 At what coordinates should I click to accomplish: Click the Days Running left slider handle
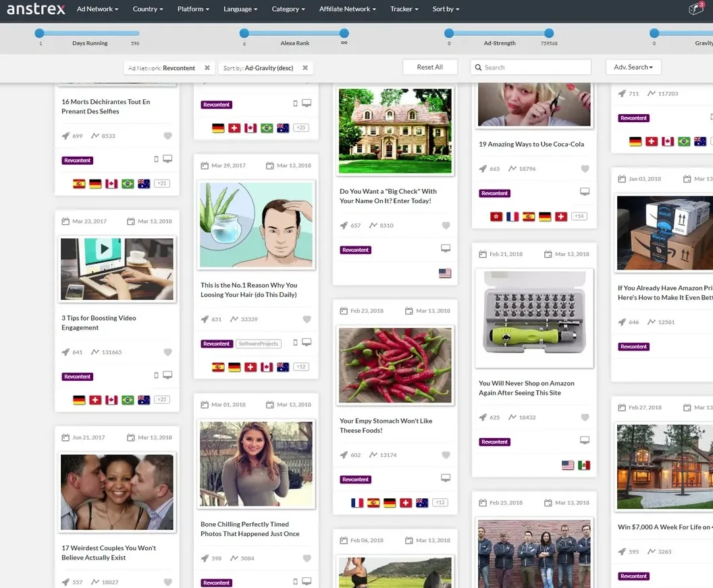(40, 33)
